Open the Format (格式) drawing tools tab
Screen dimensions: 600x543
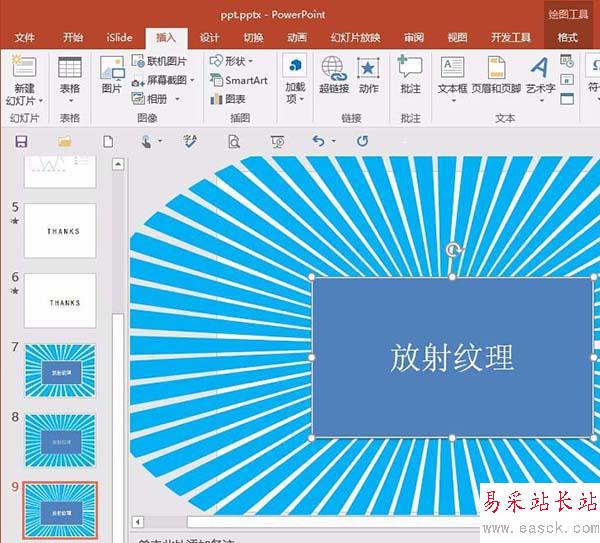[x=567, y=38]
